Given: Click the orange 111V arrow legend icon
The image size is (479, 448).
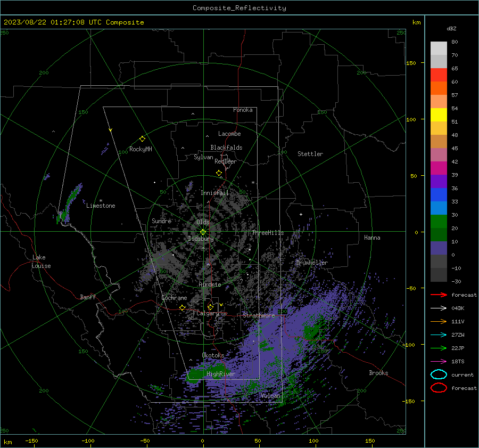Looking at the screenshot, I should pyautogui.click(x=439, y=321).
